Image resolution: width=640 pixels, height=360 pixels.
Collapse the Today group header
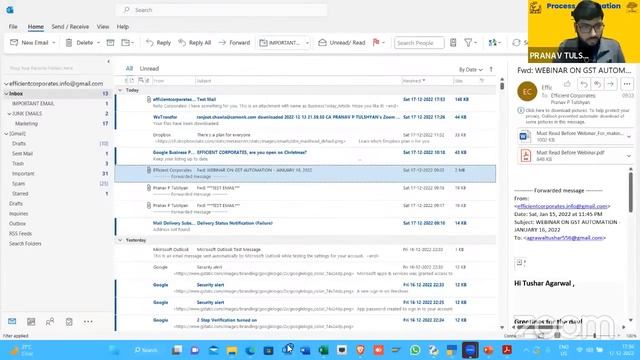pos(120,90)
